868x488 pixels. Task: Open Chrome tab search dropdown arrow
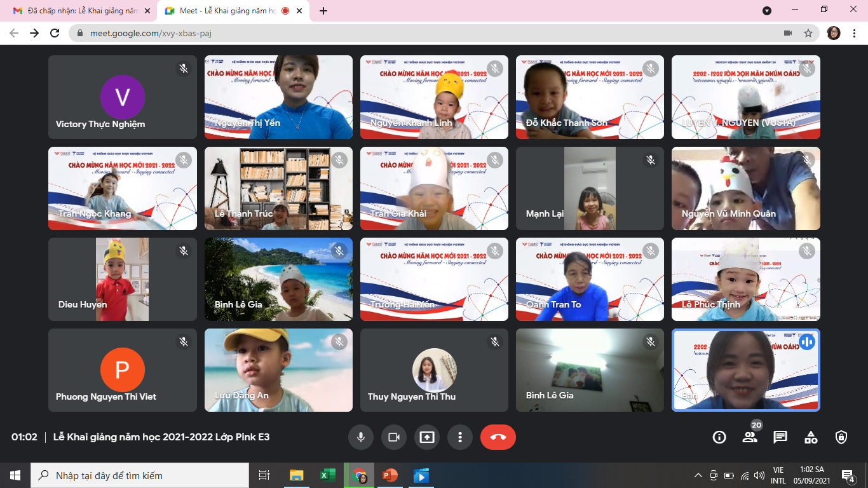767,11
